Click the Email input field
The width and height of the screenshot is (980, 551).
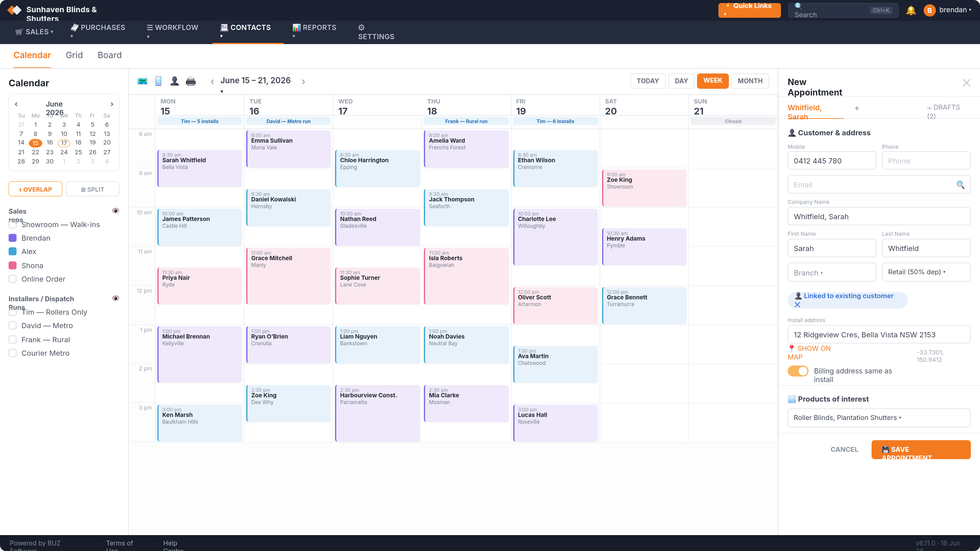pyautogui.click(x=879, y=185)
